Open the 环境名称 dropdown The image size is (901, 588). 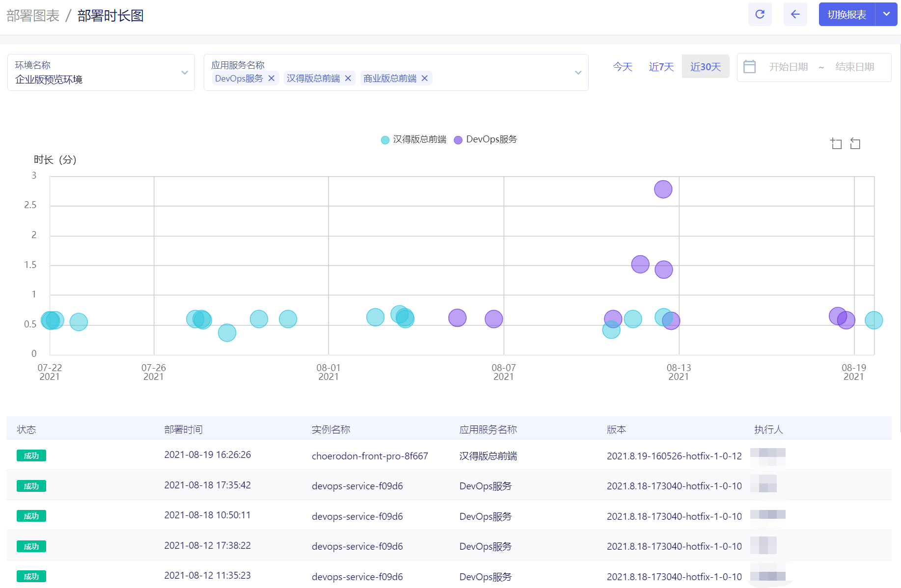101,72
